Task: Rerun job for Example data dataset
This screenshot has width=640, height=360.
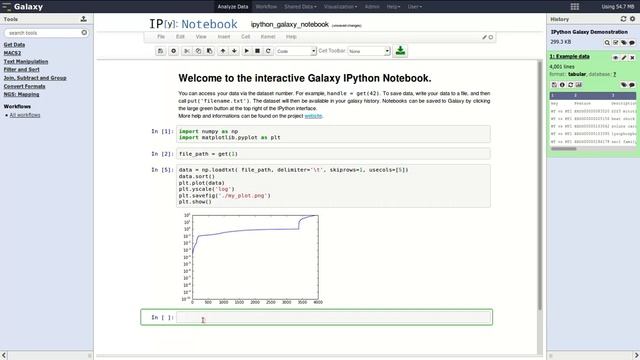Action: point(571,85)
